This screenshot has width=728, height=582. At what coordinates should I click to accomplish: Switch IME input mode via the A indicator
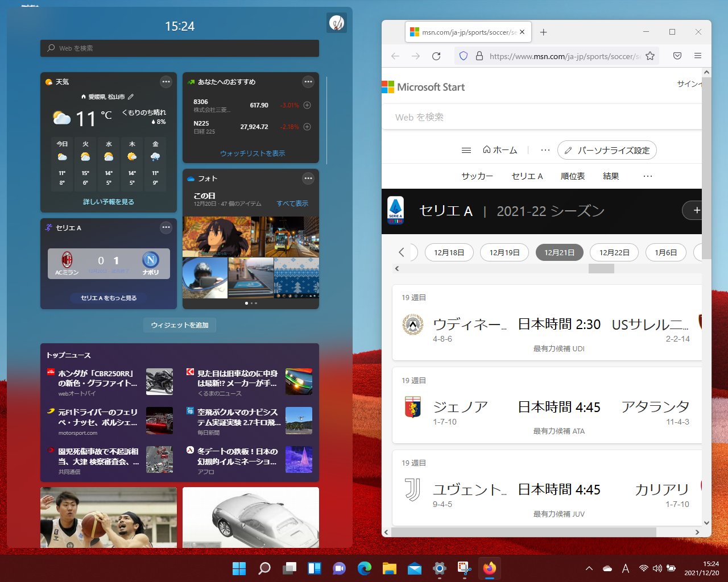point(626,568)
